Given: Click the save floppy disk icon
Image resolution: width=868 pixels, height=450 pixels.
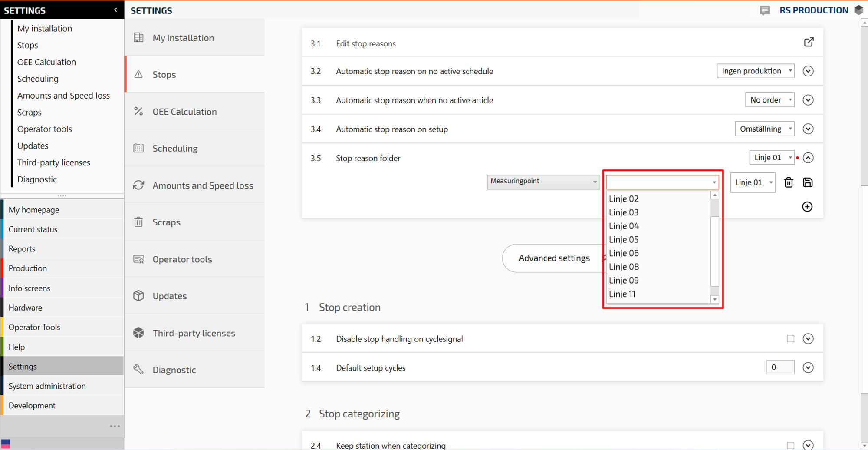Looking at the screenshot, I should pyautogui.click(x=808, y=182).
